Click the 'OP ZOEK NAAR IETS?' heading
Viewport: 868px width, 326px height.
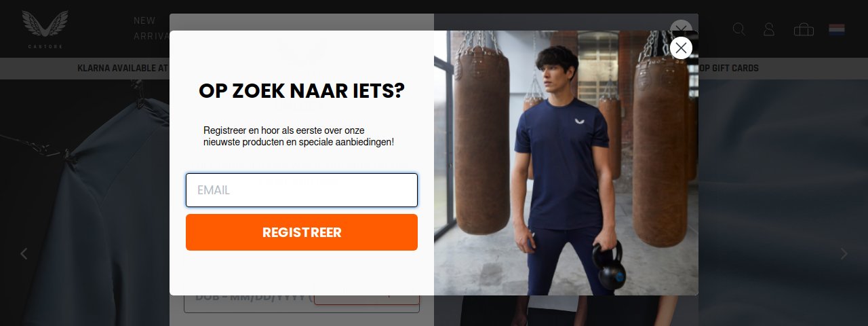pos(302,91)
